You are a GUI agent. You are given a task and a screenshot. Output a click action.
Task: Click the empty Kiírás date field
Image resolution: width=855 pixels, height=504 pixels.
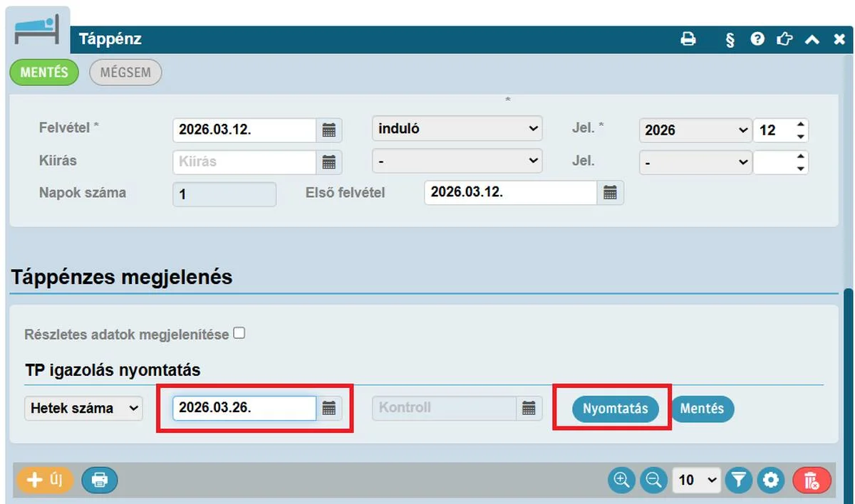tap(244, 162)
